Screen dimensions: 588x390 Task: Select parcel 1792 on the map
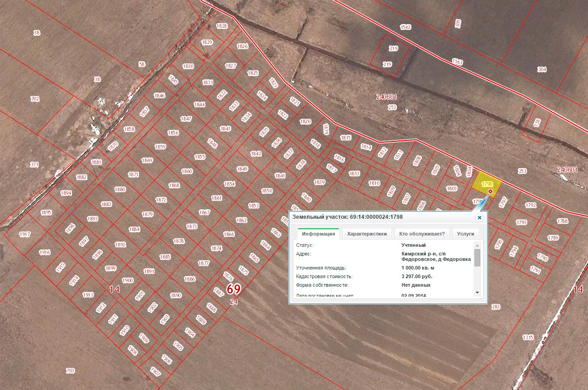531,205
